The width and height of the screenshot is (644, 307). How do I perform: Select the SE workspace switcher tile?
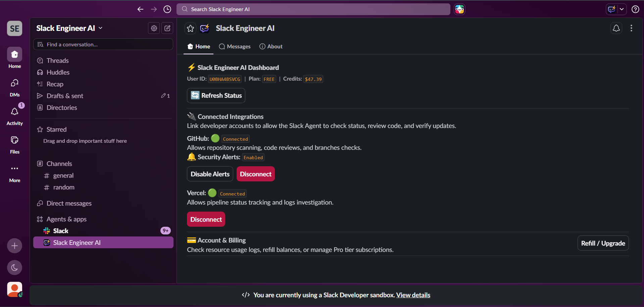pos(15,29)
